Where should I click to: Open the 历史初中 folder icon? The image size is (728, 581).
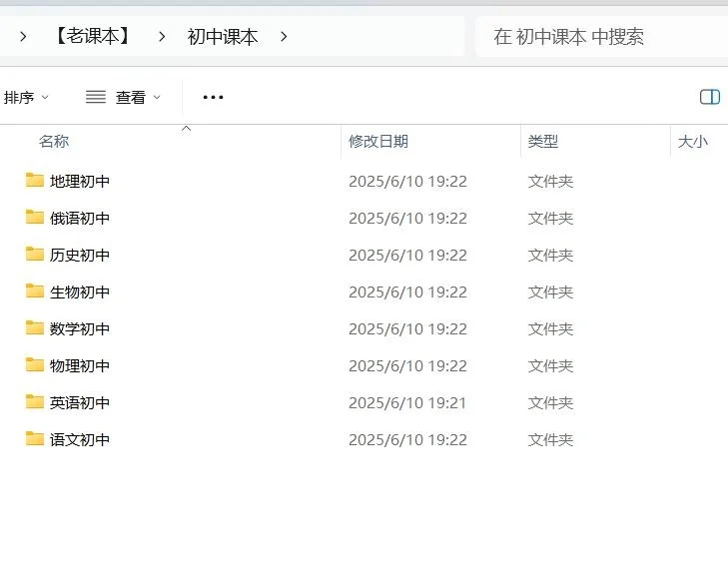[34, 254]
